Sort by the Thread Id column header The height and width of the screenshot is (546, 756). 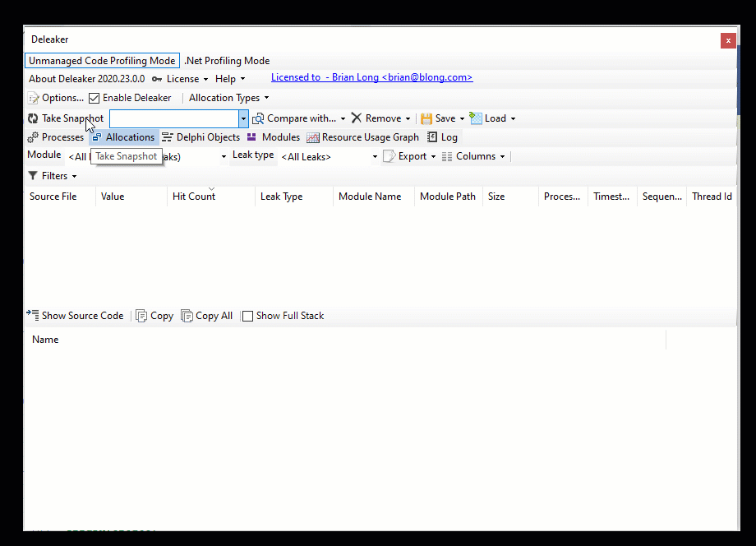pos(712,197)
